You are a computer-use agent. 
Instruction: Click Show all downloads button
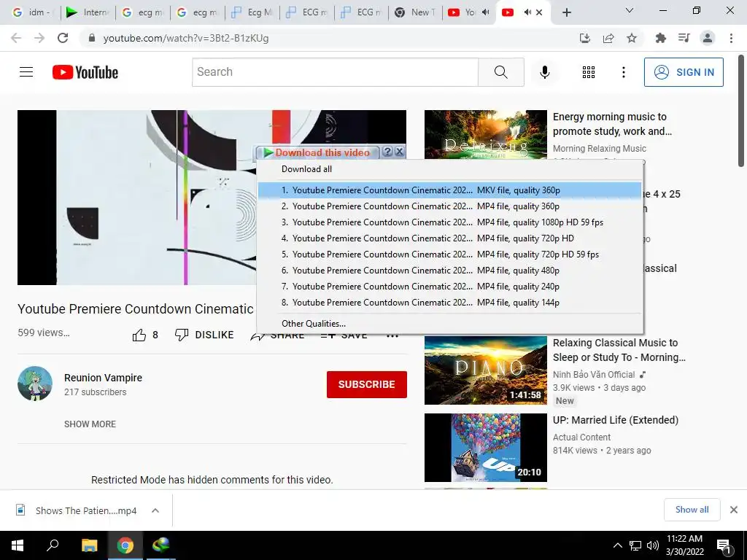click(692, 510)
